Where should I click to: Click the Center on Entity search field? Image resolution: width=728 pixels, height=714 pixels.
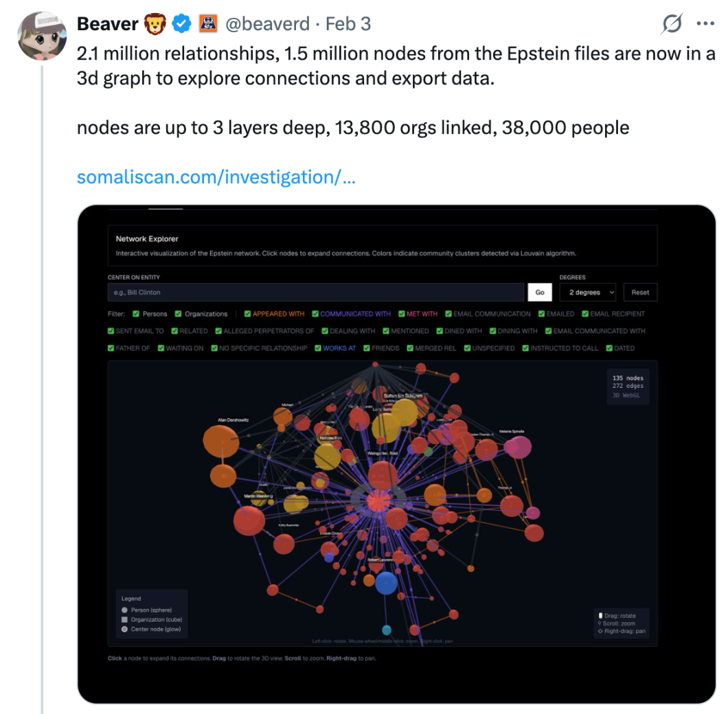316,292
